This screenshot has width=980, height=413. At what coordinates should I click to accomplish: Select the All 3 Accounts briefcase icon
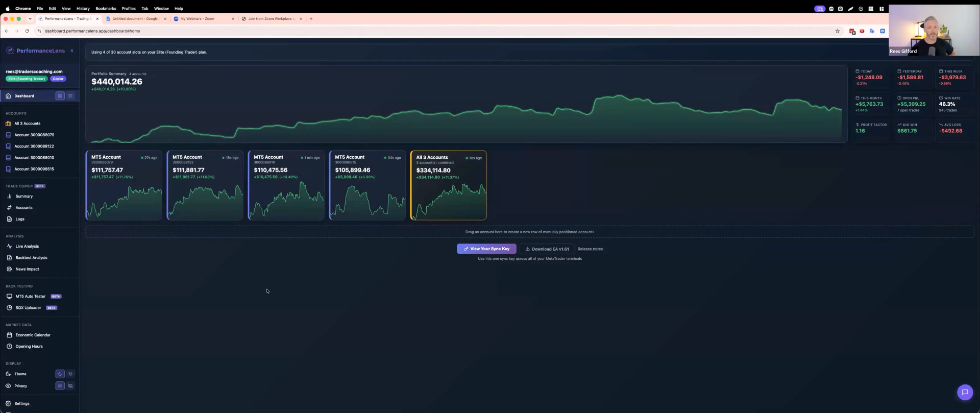8,124
